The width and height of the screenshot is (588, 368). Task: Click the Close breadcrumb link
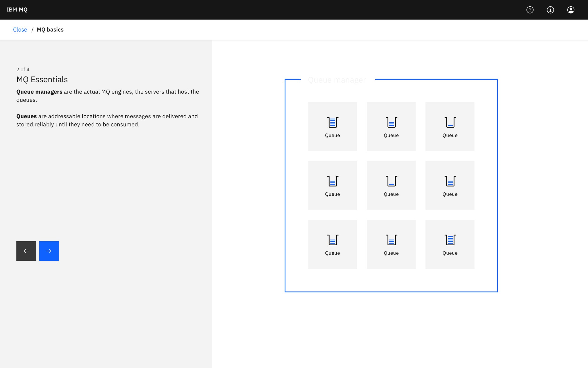coord(20,30)
